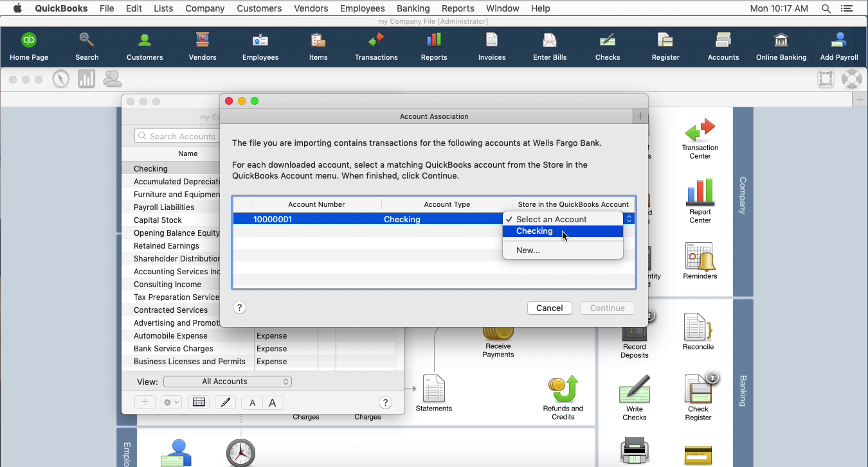Click the help button in Account Association dialog
Viewport: 868px width, 467px height.
point(239,308)
